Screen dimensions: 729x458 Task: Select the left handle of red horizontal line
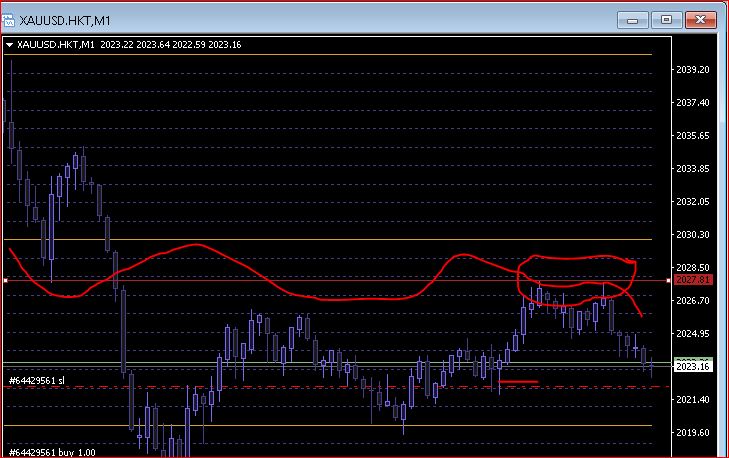[x=6, y=280]
